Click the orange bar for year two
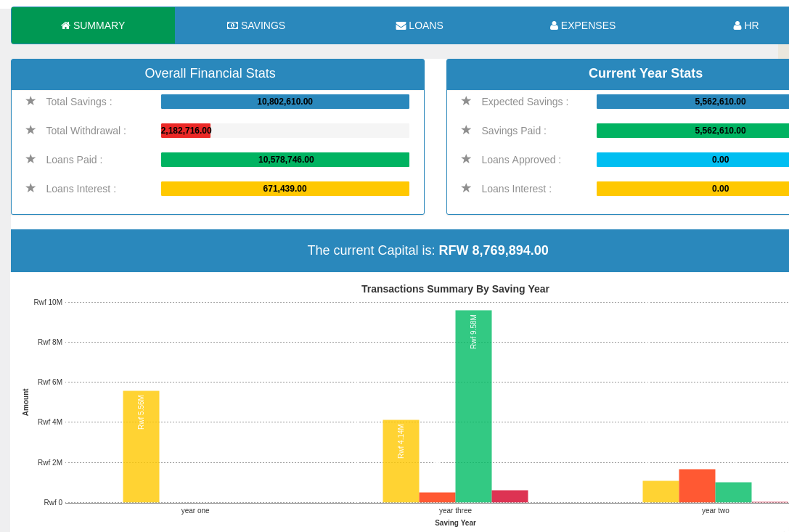The width and height of the screenshot is (789, 532). tap(697, 486)
